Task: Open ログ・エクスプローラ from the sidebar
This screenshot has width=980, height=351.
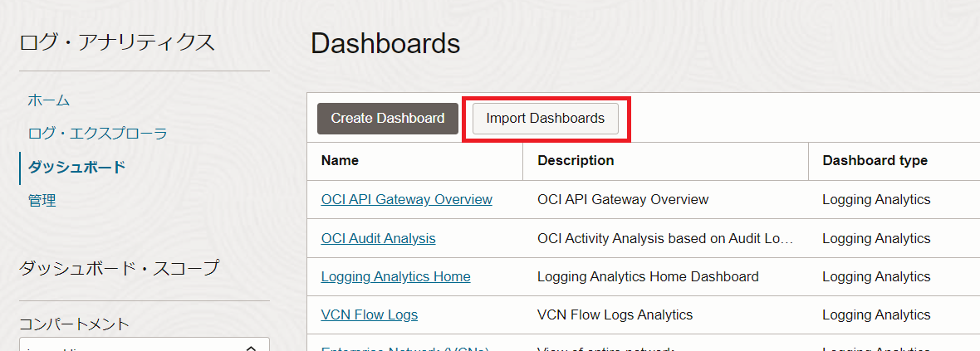Action: point(98,134)
